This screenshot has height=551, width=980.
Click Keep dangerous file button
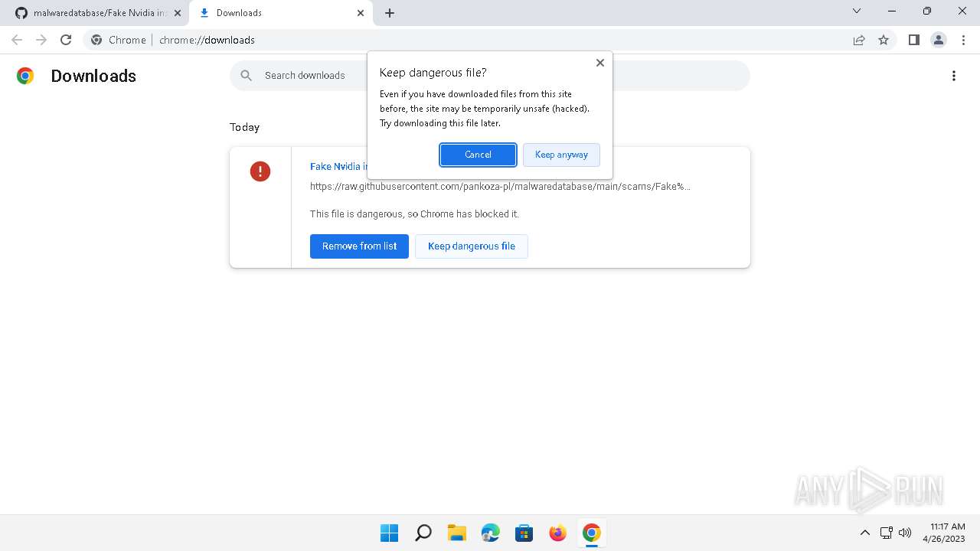click(x=472, y=246)
